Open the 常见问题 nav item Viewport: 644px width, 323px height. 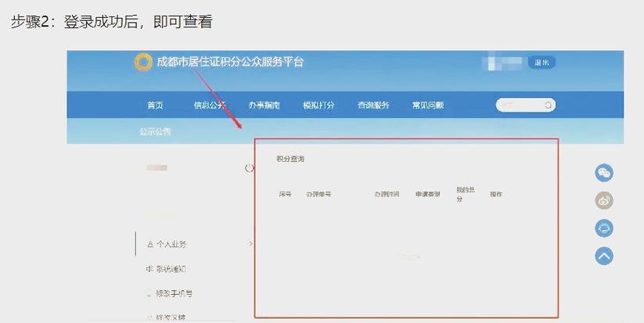point(428,105)
